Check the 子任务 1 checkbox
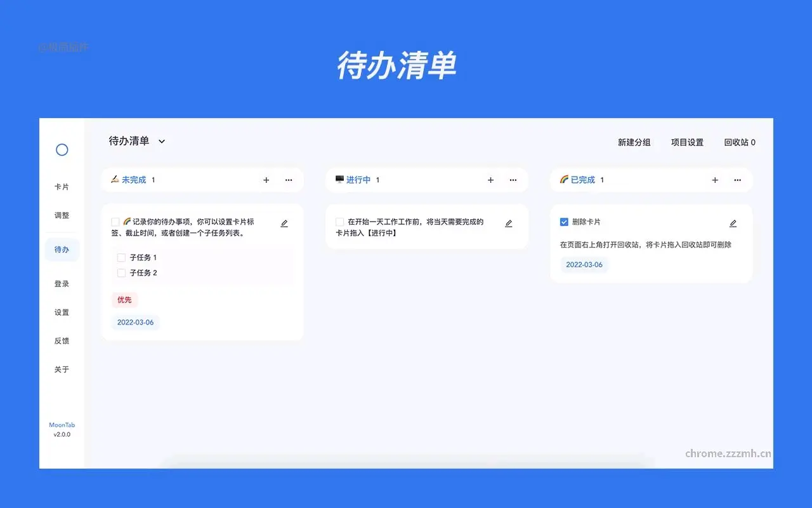Image resolution: width=812 pixels, height=508 pixels. [x=121, y=257]
